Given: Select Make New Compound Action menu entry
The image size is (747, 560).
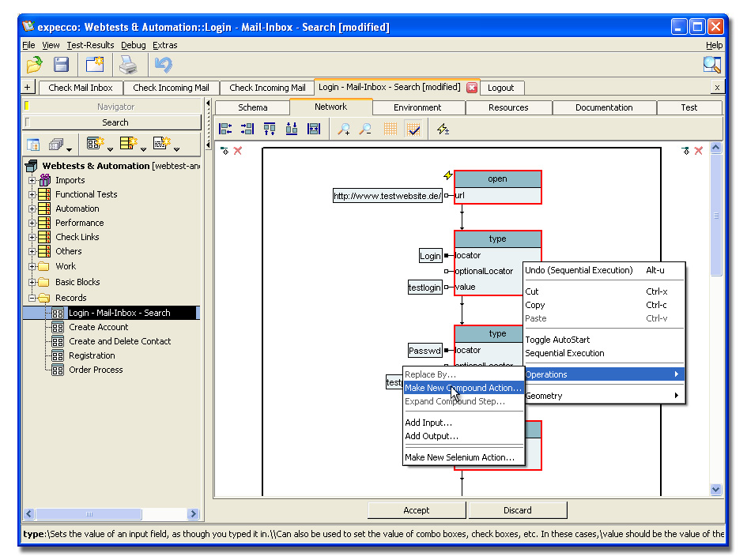Looking at the screenshot, I should [462, 388].
